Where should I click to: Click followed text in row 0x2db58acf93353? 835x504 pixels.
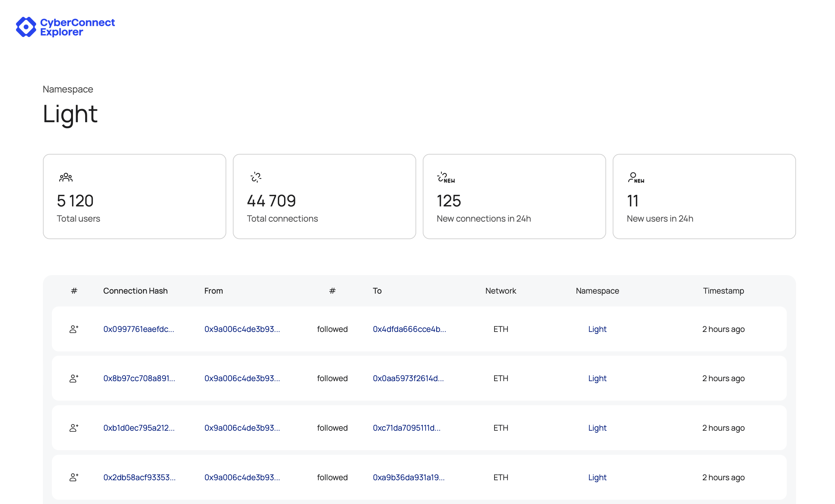pyautogui.click(x=332, y=478)
